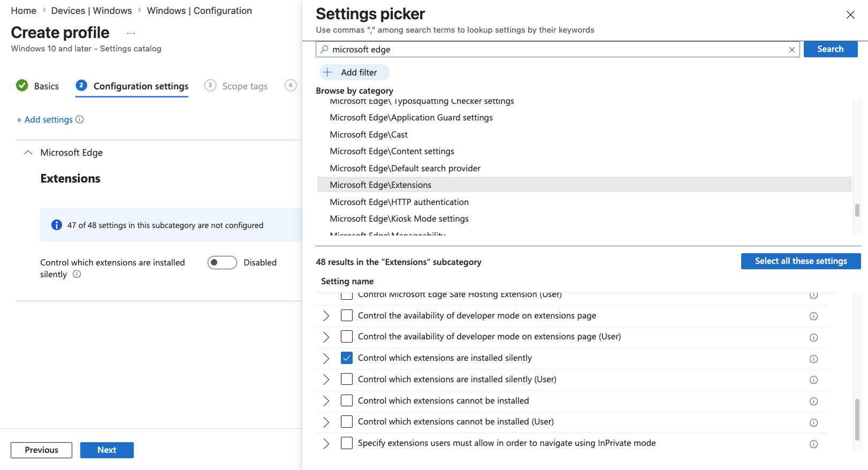Check developer mode on extensions page (User)

point(347,337)
